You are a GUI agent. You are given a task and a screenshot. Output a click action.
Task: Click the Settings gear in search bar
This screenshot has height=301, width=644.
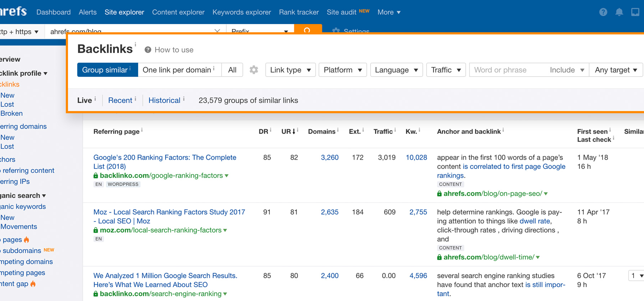pyautogui.click(x=336, y=31)
